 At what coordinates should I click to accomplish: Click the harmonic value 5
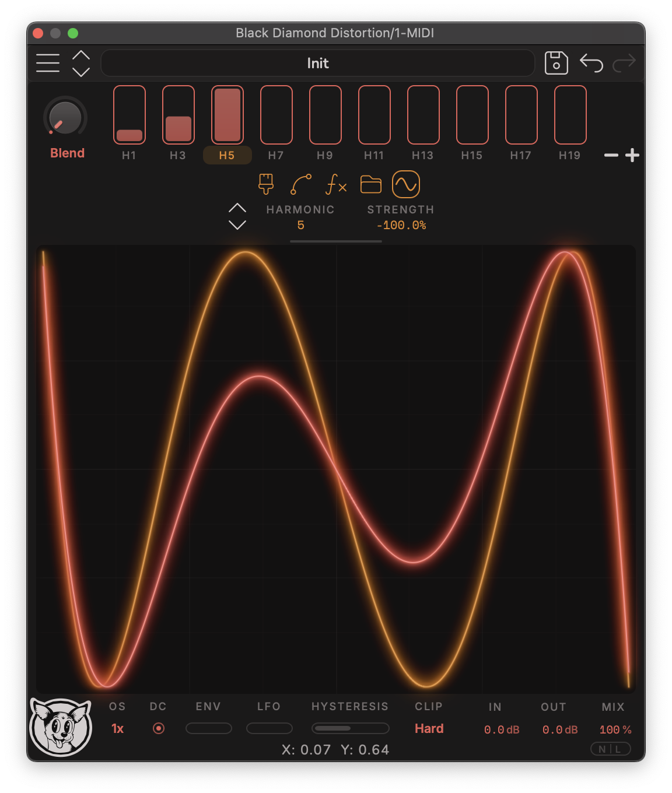coord(301,225)
